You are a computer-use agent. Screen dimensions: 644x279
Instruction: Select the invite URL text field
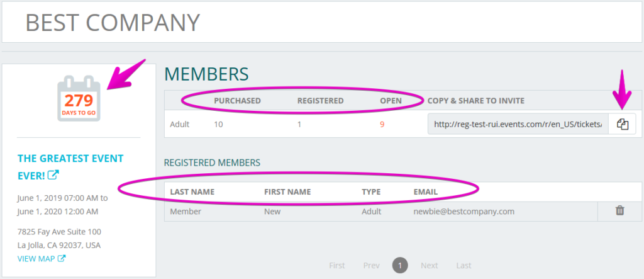(519, 124)
